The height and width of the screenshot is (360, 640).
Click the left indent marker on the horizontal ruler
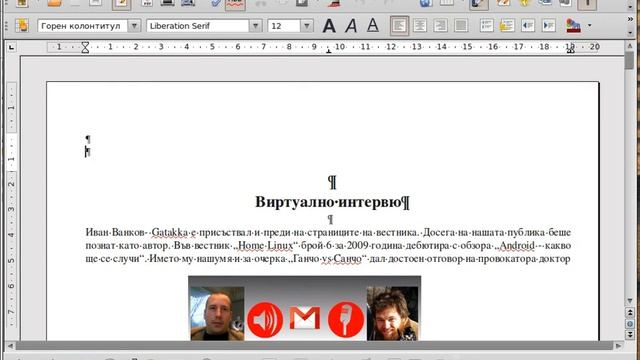click(85, 48)
